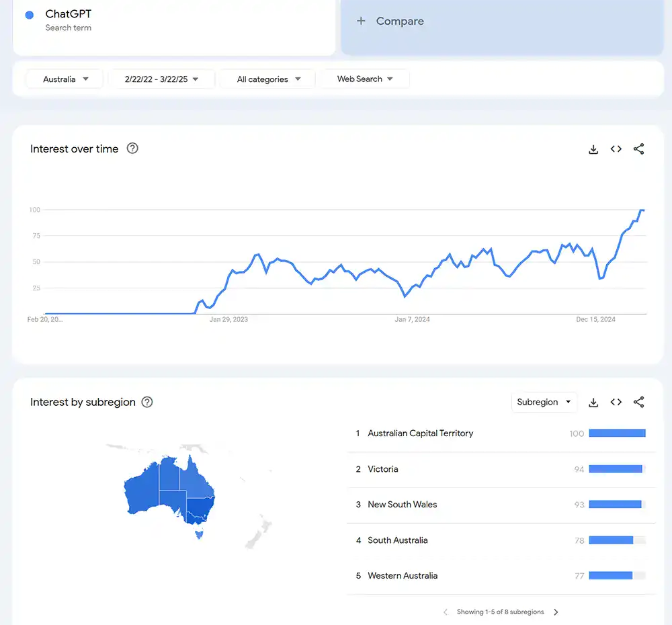This screenshot has width=672, height=625.
Task: Open the Subregion view selector
Action: point(544,402)
